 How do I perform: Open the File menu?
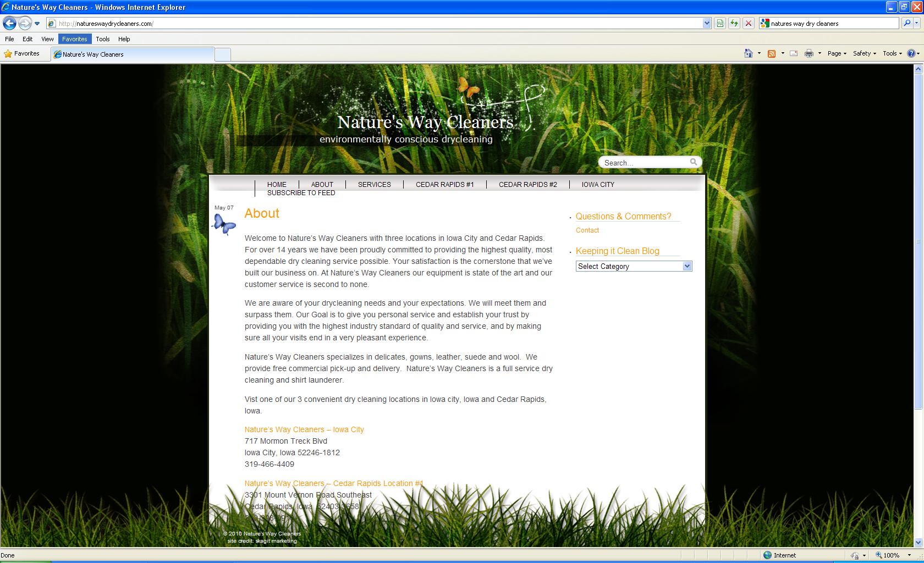tap(9, 39)
